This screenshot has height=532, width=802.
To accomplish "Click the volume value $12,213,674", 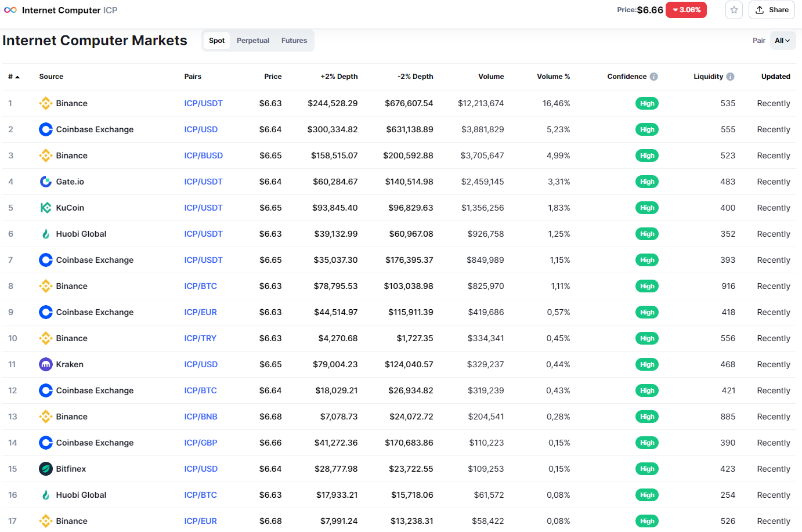I will click(x=481, y=103).
